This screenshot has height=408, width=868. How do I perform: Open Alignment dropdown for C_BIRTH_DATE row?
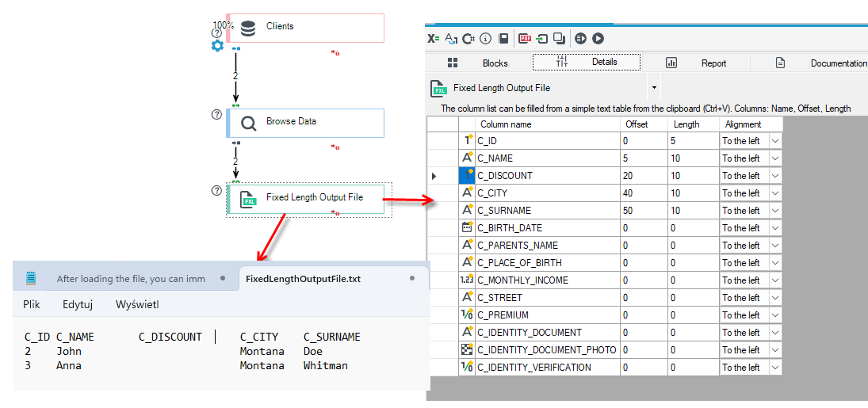pyautogui.click(x=775, y=228)
